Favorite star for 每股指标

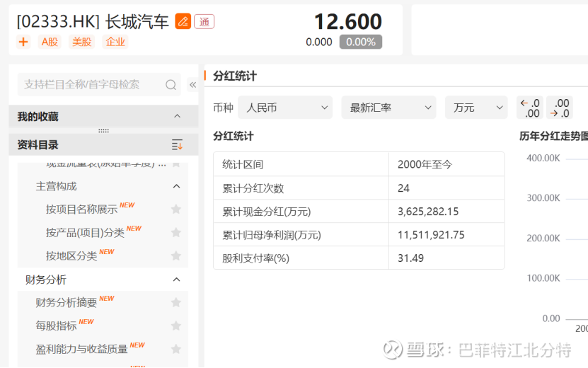[x=176, y=326]
